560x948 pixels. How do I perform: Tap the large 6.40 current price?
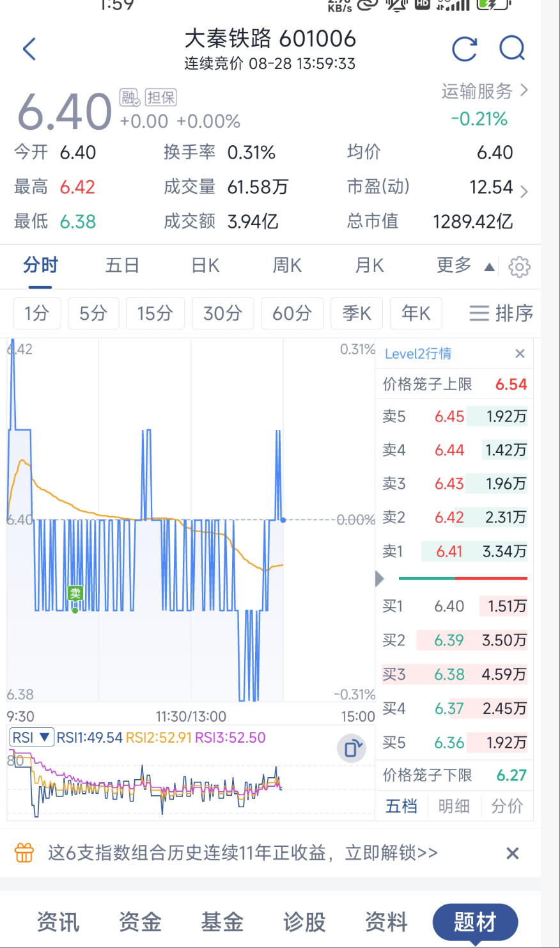point(65,112)
